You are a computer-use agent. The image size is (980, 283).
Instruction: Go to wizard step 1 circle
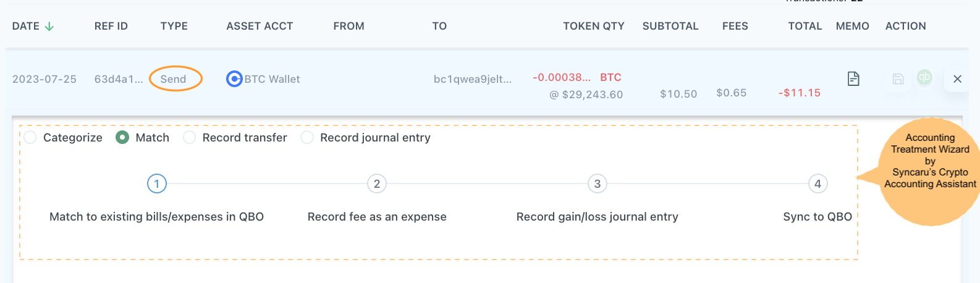pos(157,184)
